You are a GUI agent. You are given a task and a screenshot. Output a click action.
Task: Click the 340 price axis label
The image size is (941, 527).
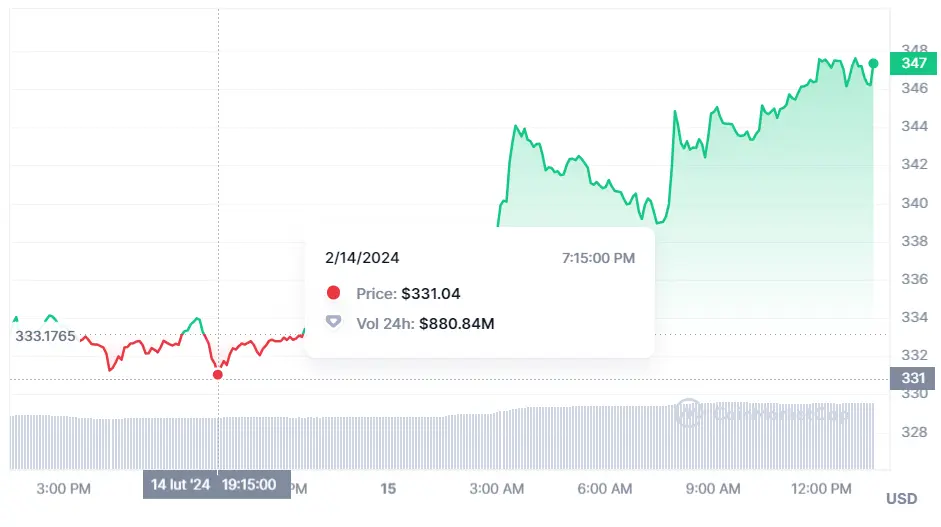coord(913,203)
